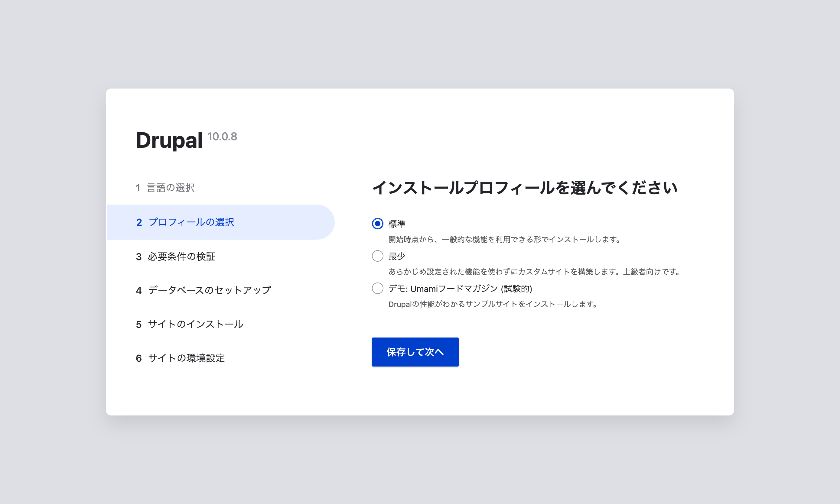Click the 最少 profile label text

point(397,256)
